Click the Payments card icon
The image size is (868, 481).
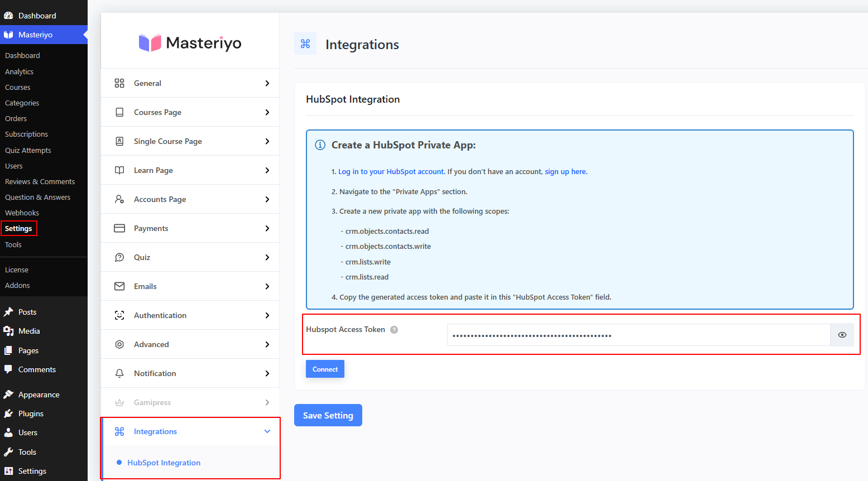tap(119, 228)
